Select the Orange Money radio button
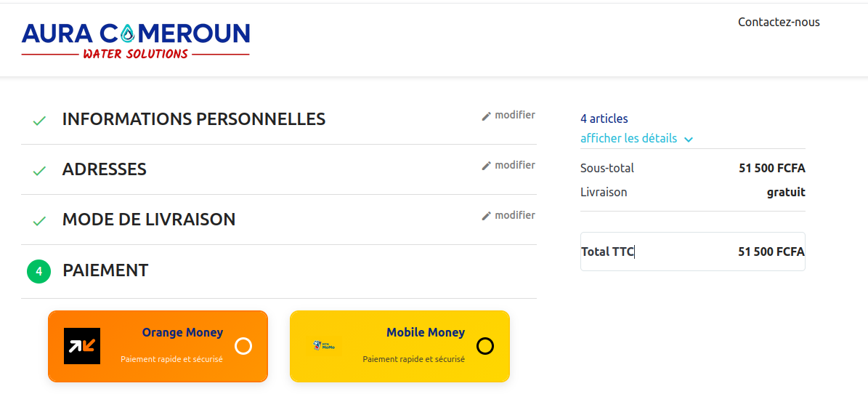The height and width of the screenshot is (394, 868). point(243,346)
